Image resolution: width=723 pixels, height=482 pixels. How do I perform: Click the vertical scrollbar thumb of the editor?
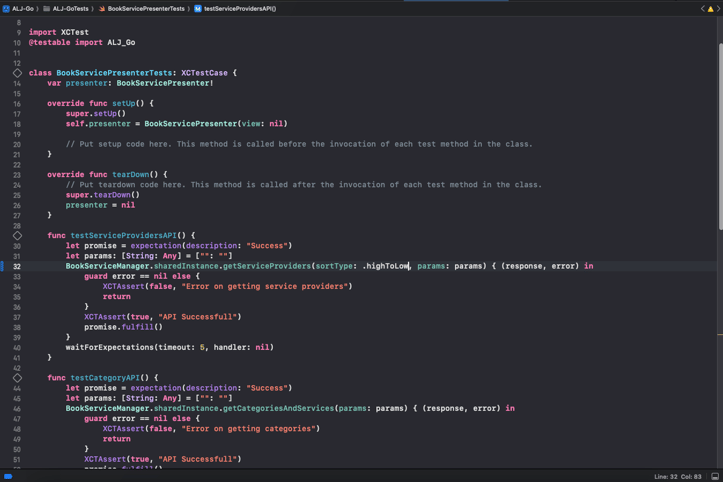tap(720, 136)
